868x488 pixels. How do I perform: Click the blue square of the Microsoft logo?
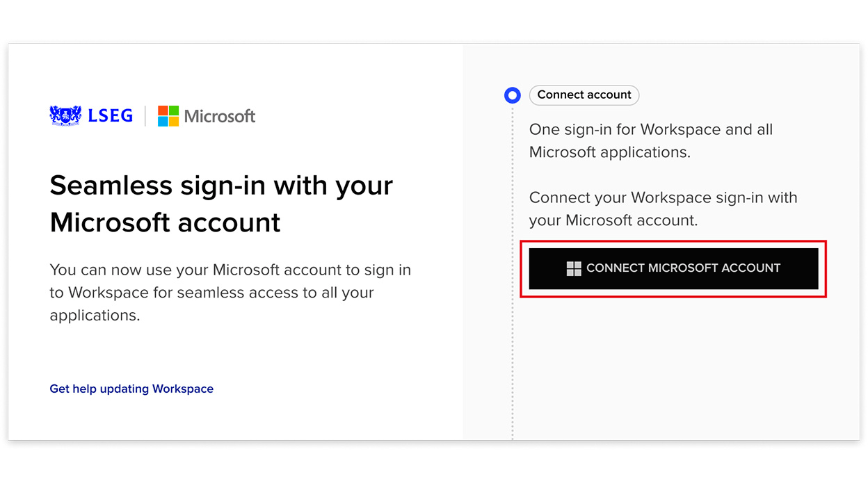click(x=163, y=122)
